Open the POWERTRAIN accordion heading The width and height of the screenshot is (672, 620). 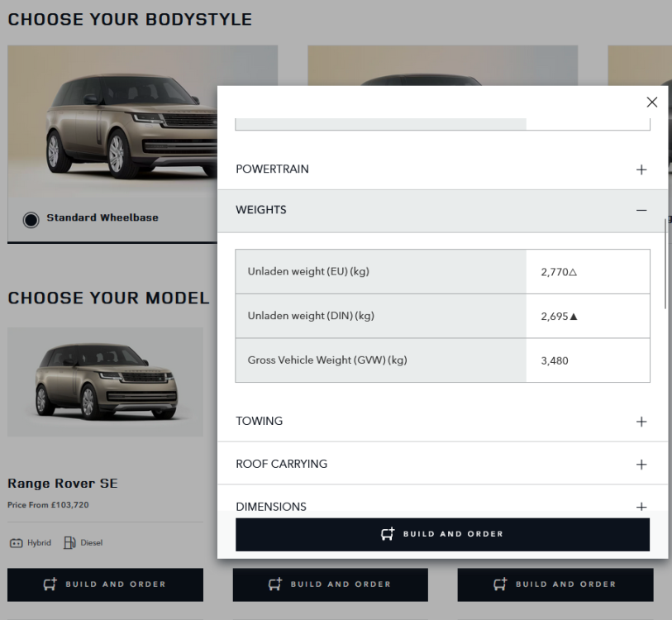point(272,169)
